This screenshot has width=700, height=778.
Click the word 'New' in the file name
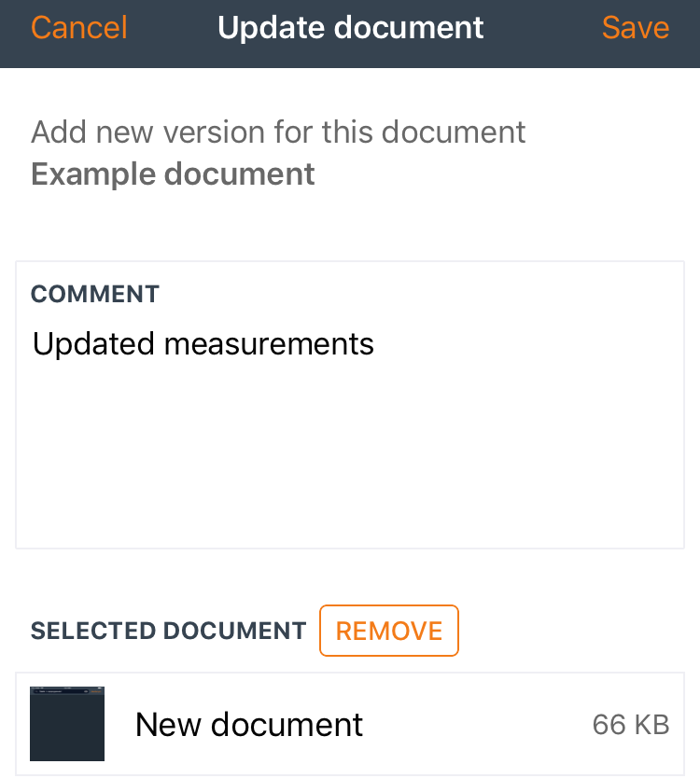[168, 725]
